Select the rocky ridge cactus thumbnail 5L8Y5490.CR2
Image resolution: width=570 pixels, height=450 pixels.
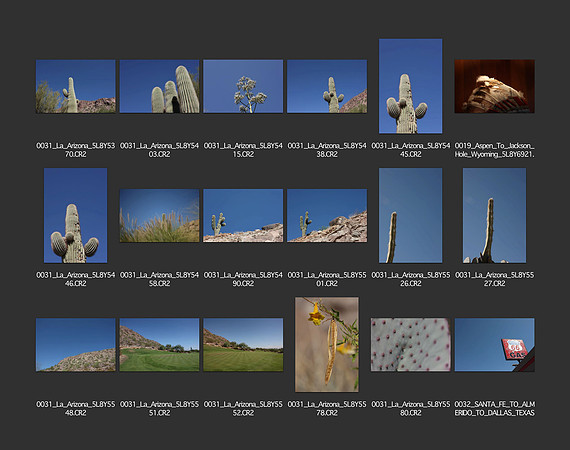click(x=243, y=216)
